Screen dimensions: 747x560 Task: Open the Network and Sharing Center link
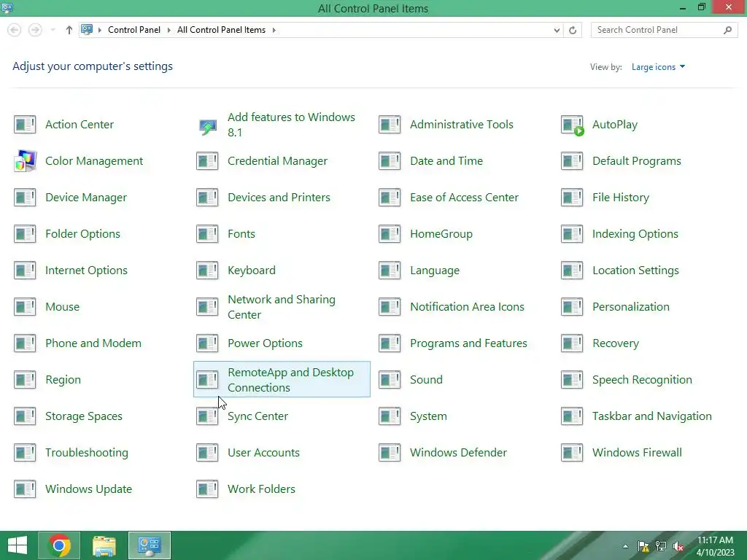click(x=282, y=307)
